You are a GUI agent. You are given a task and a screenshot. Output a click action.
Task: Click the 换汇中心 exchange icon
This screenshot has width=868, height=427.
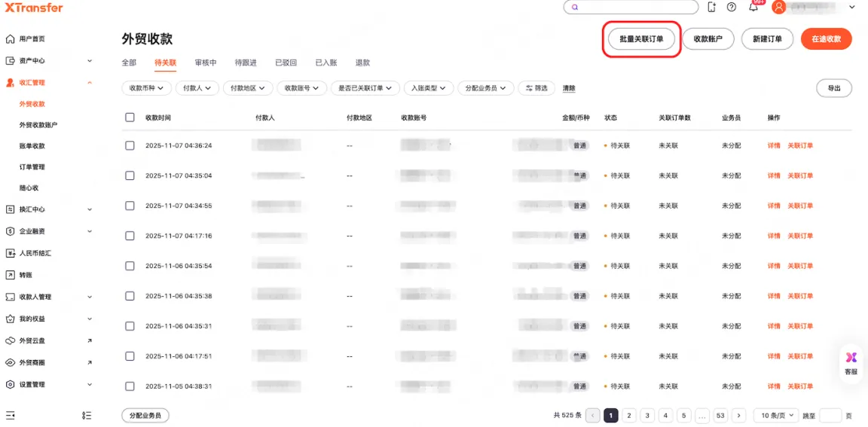click(9, 209)
